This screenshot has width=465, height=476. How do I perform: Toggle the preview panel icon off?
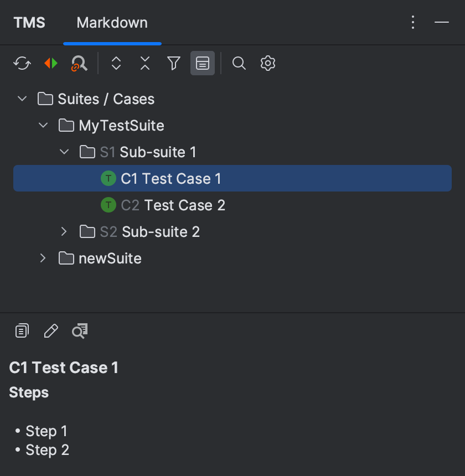(203, 63)
